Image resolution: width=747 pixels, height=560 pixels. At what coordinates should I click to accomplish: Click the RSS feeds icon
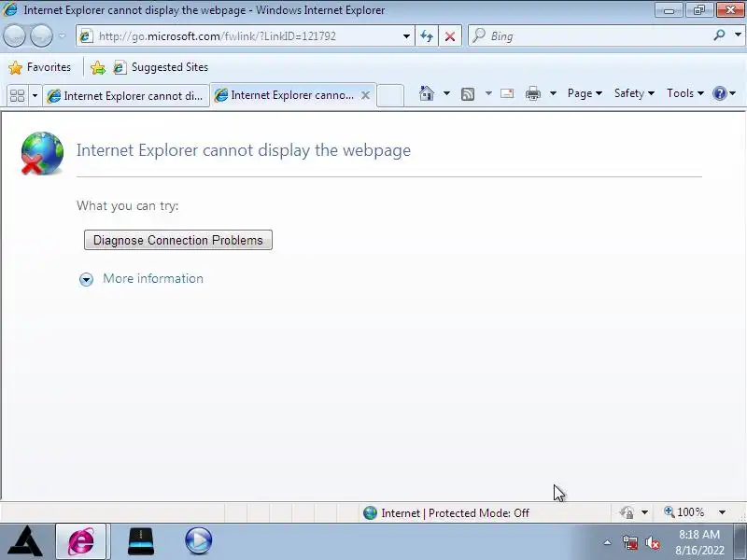click(x=468, y=94)
